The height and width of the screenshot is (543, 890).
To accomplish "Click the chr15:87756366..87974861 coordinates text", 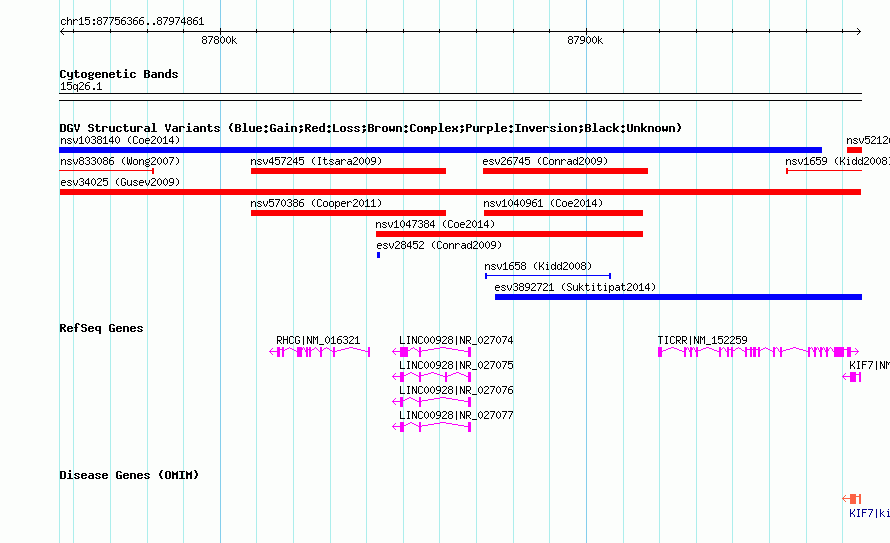I will click(x=132, y=21).
